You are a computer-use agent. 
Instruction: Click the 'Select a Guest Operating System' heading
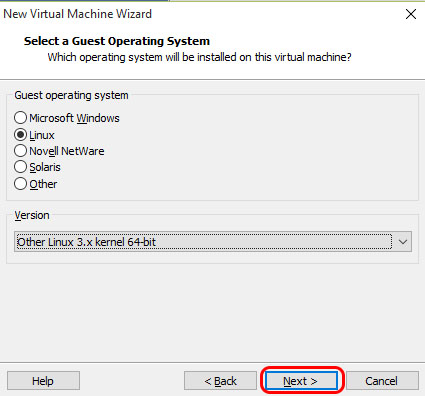tap(117, 41)
